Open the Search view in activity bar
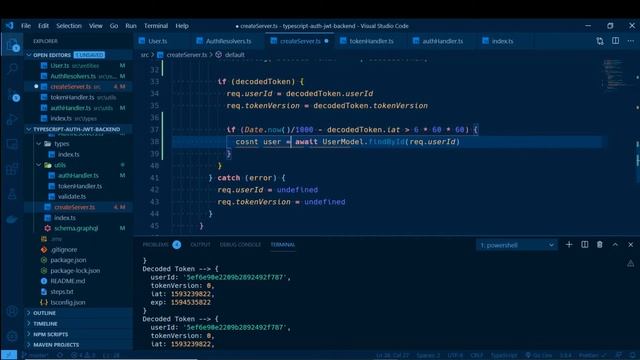This screenshot has width=640, height=360. click(12, 69)
